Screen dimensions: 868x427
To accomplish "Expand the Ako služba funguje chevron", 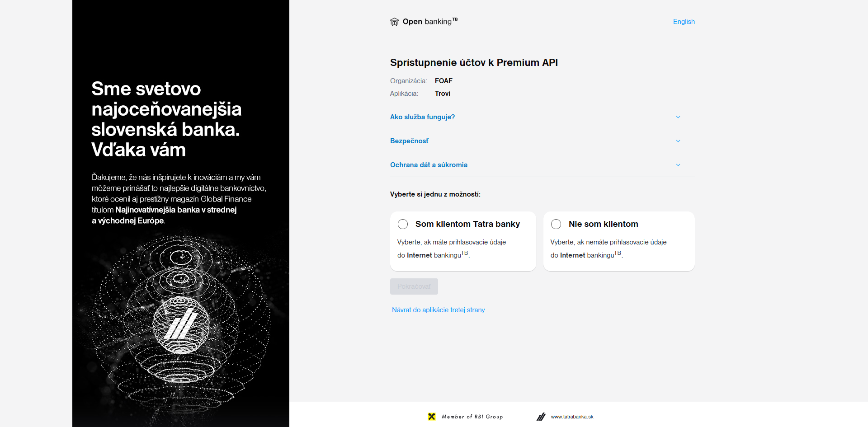I will point(678,117).
